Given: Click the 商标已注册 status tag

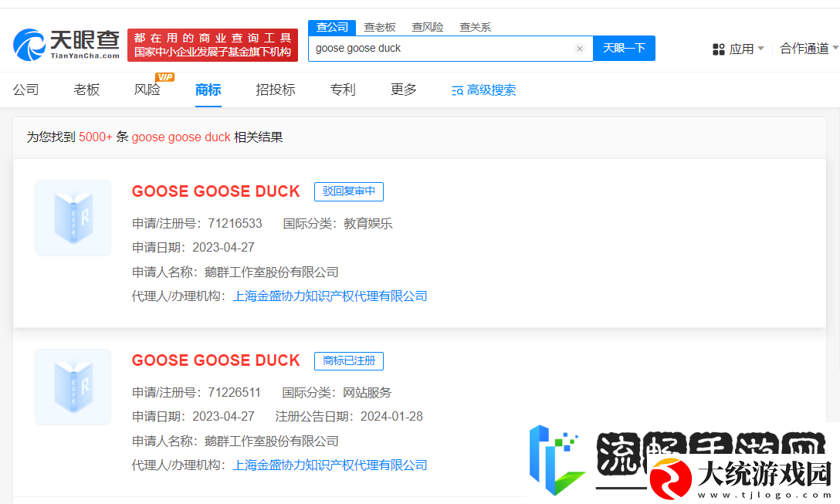Looking at the screenshot, I should pyautogui.click(x=349, y=360).
